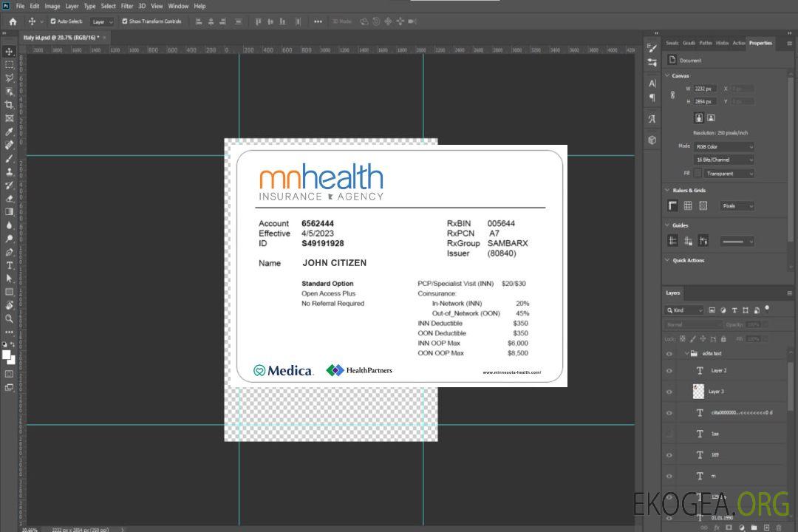Image resolution: width=798 pixels, height=532 pixels.
Task: Select the Clone Stamp tool
Action: tap(9, 171)
